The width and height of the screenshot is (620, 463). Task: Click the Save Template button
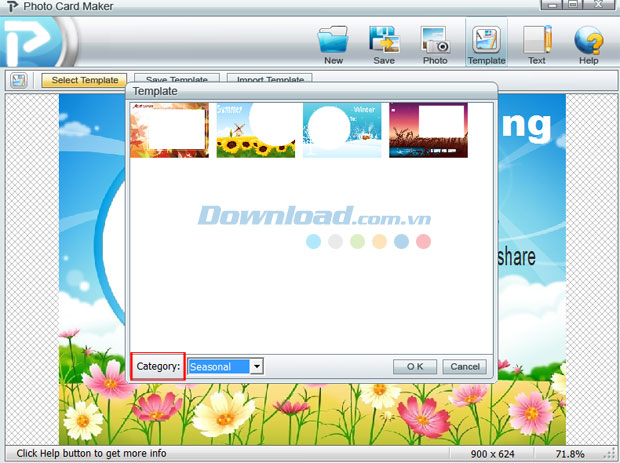pyautogui.click(x=177, y=80)
